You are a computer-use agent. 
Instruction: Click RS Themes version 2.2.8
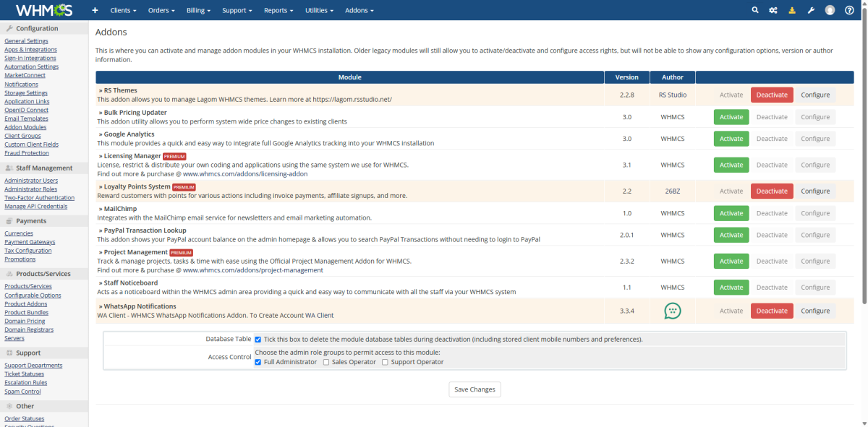coord(626,95)
